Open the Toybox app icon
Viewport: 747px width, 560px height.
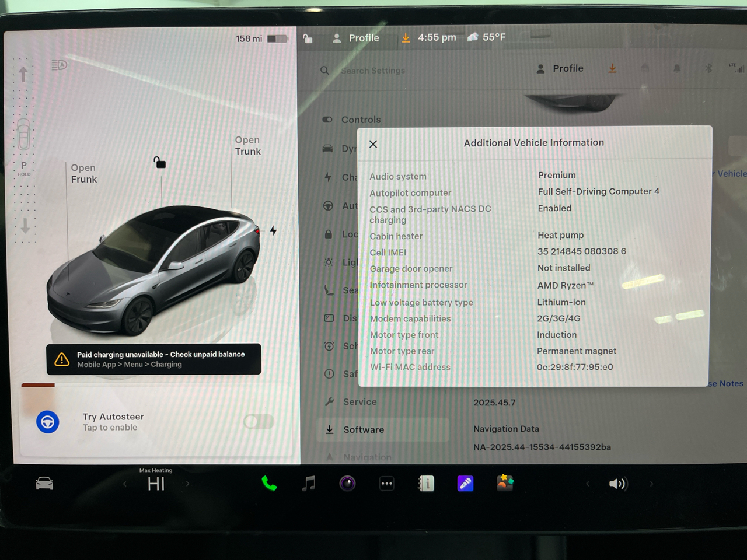(x=505, y=483)
